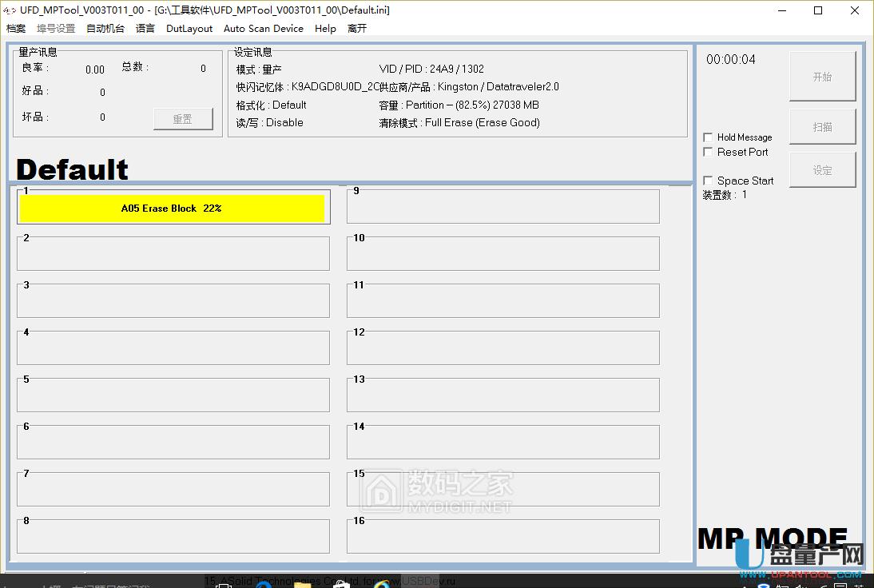
Task: Enable the Hold Message checkbox
Action: point(708,137)
